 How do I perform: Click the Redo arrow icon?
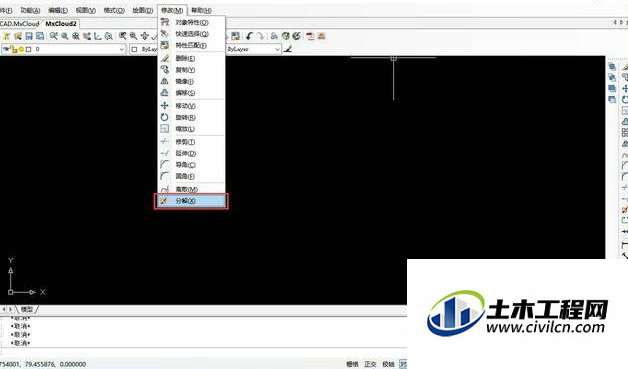pos(260,36)
